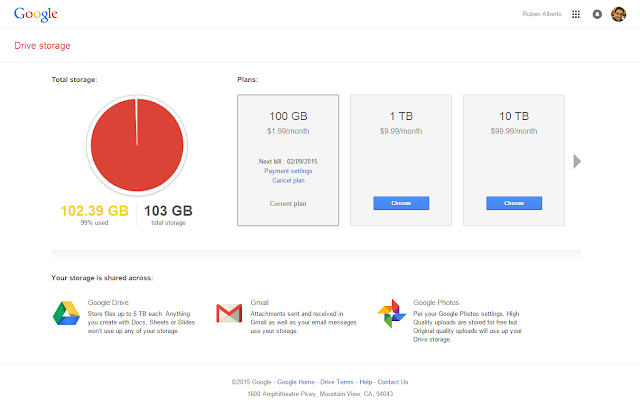Click the $1.99/month price text
640x407 pixels.
click(x=288, y=131)
